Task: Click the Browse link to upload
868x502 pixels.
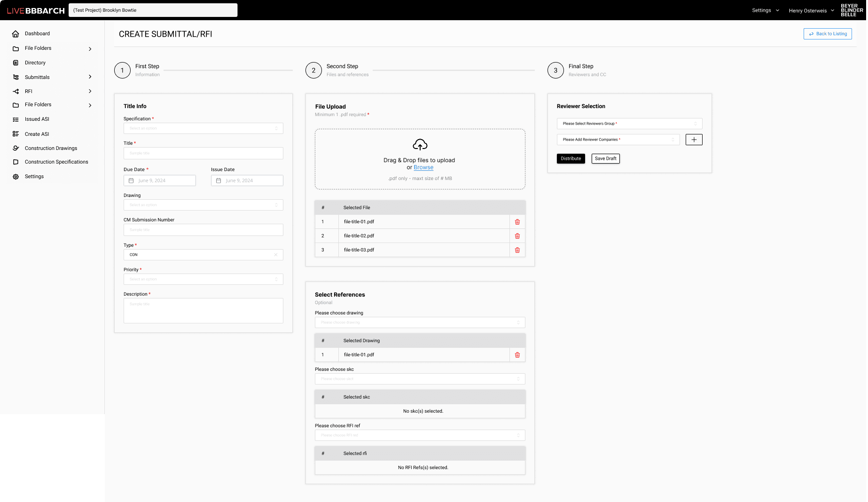Action: 423,167
